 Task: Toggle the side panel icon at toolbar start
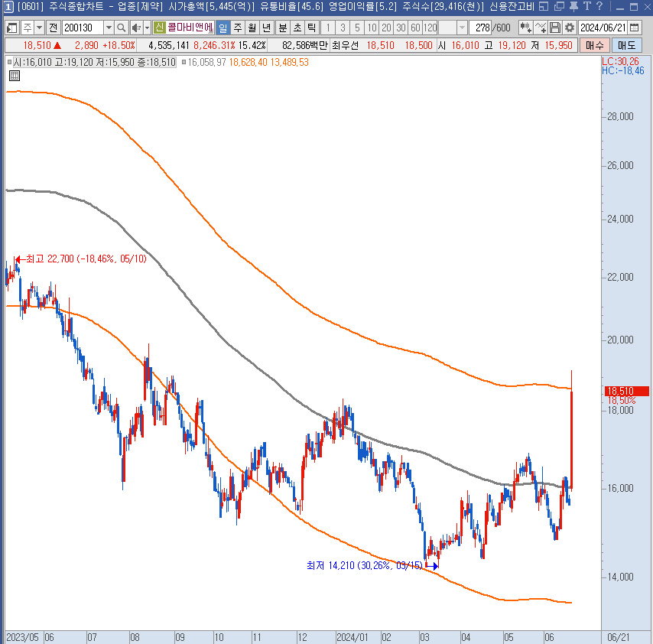[x=11, y=28]
